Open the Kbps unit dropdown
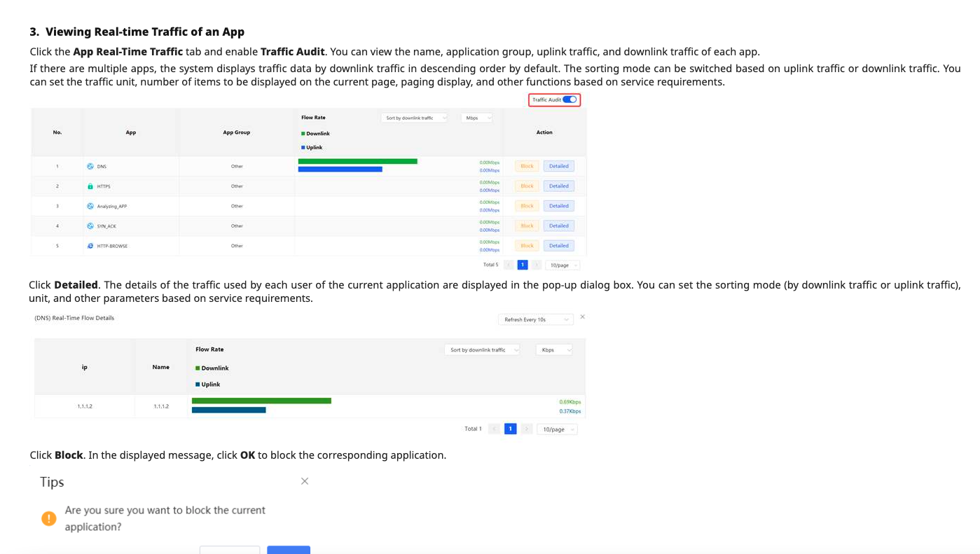980x554 pixels. tap(554, 349)
